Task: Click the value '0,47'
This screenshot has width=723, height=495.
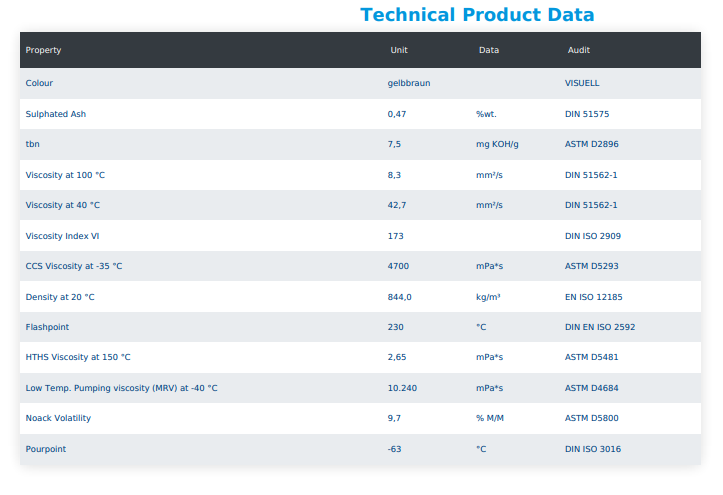Action: [397, 114]
